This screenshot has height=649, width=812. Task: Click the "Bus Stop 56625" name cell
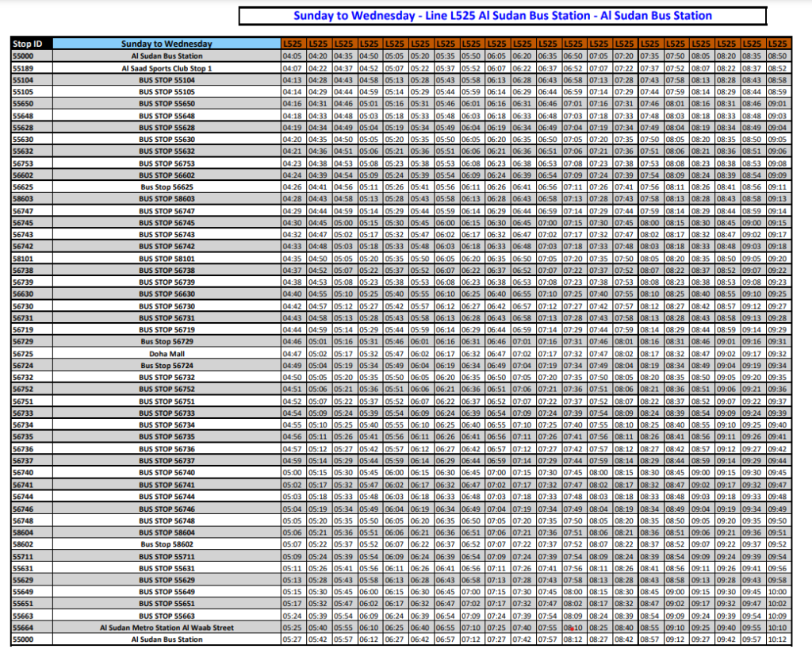pos(167,187)
